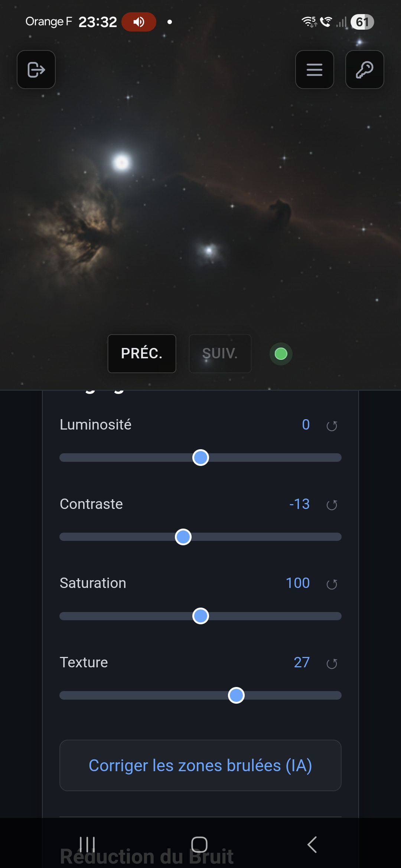
Task: Tap the green status indicator next to SUIV.
Action: click(281, 354)
